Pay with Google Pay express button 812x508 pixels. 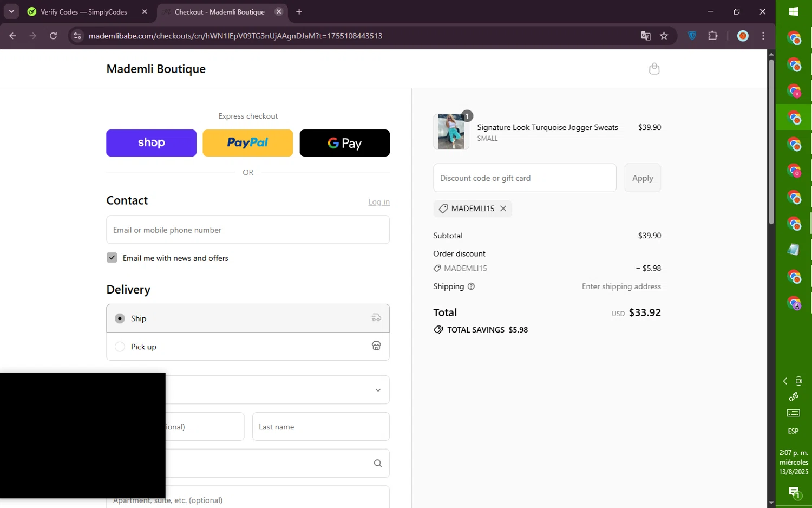coord(344,143)
